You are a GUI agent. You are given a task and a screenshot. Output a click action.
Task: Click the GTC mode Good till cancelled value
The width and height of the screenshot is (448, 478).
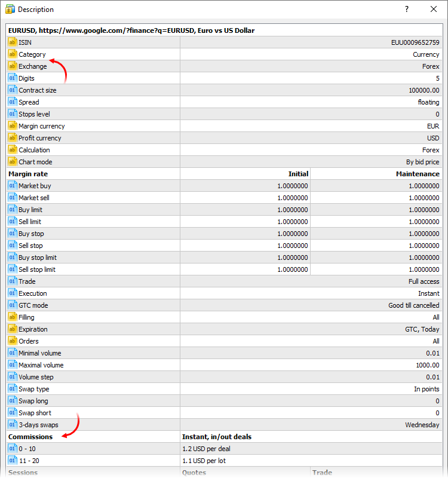(413, 305)
